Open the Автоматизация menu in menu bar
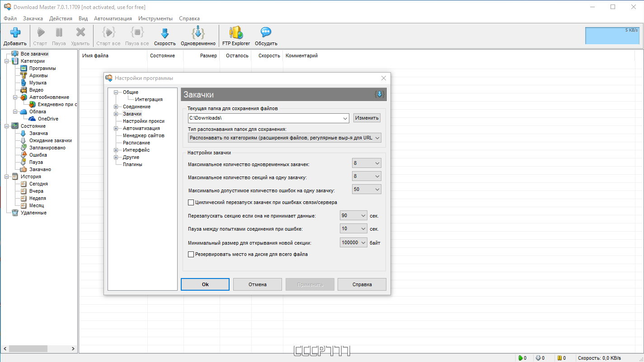Screen dimensions: 644x362 (x=113, y=19)
